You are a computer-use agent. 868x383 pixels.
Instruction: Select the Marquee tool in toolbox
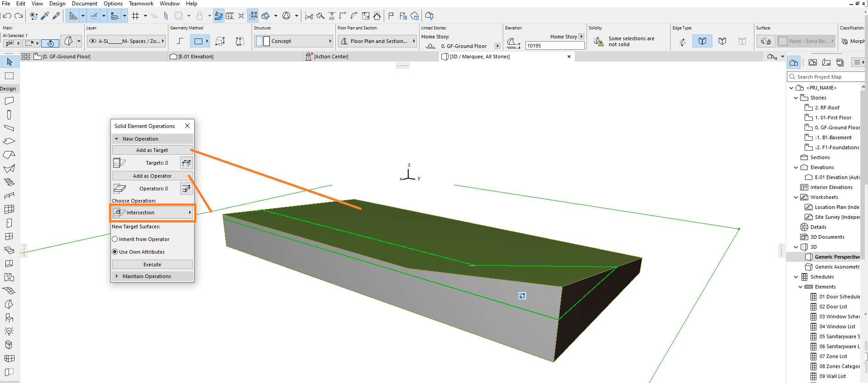coord(9,76)
